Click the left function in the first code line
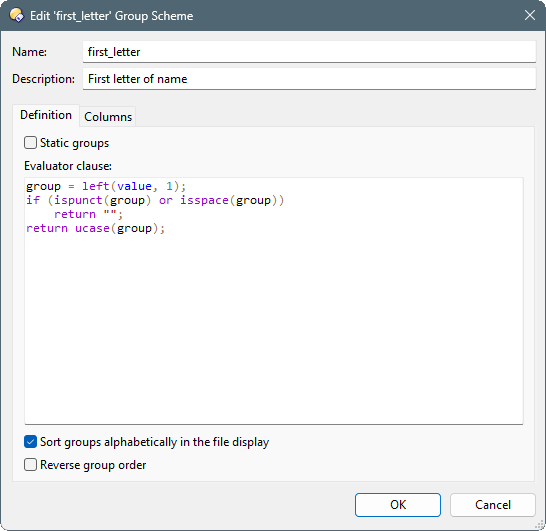The width and height of the screenshot is (546, 531). click(96, 186)
